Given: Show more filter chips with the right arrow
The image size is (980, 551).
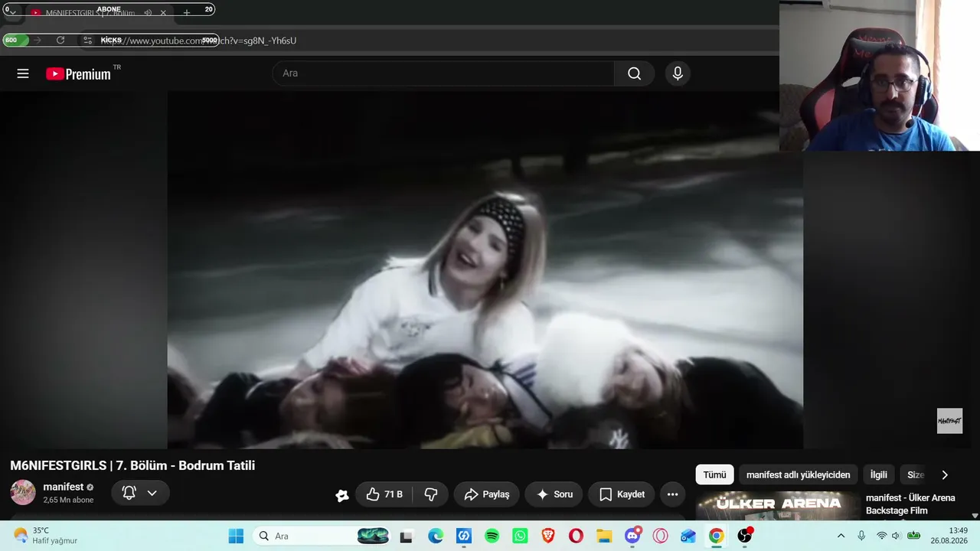Looking at the screenshot, I should pyautogui.click(x=944, y=474).
